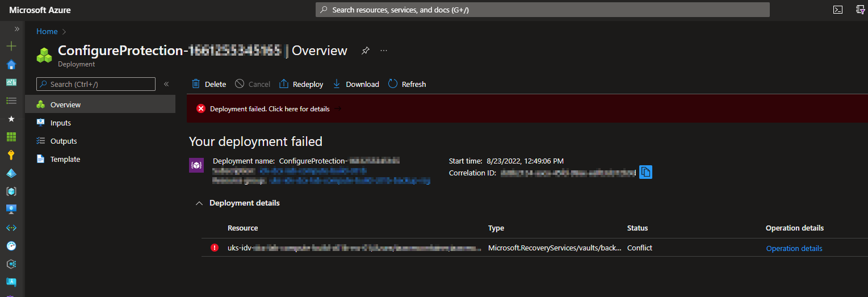This screenshot has height=297, width=868.
Task: Click the disabled Cancel toolbar button
Action: coord(253,84)
